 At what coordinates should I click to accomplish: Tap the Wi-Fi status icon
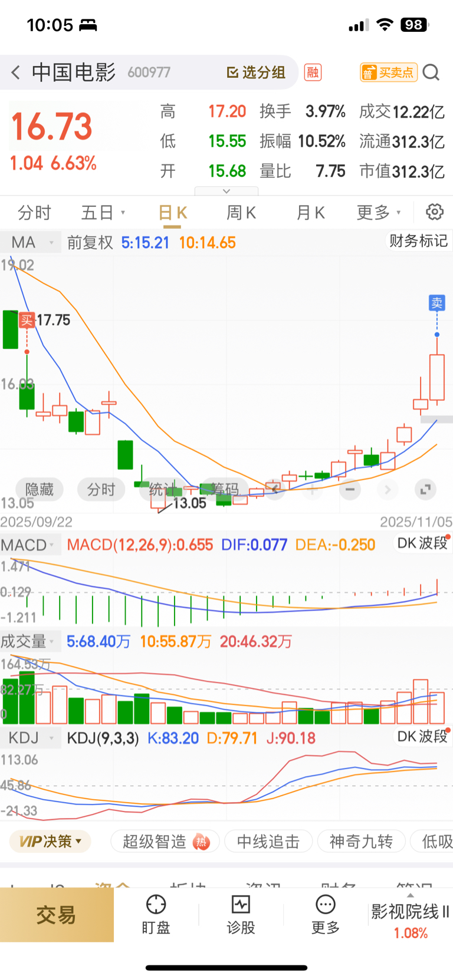click(385, 25)
